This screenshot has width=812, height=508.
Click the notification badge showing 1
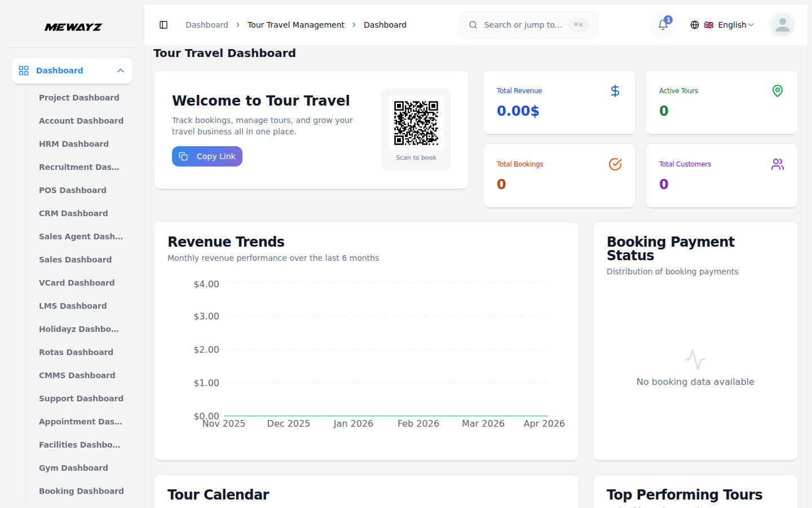click(668, 19)
